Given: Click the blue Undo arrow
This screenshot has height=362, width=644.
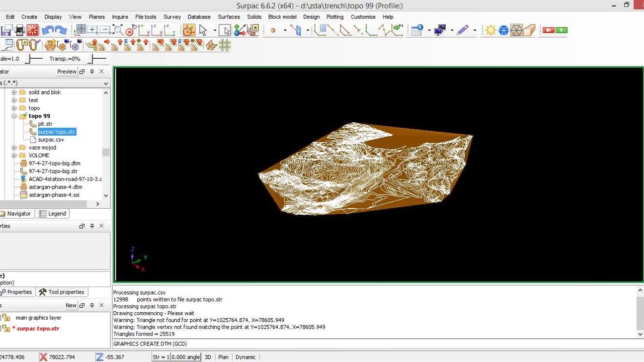Looking at the screenshot, I should [48, 30].
